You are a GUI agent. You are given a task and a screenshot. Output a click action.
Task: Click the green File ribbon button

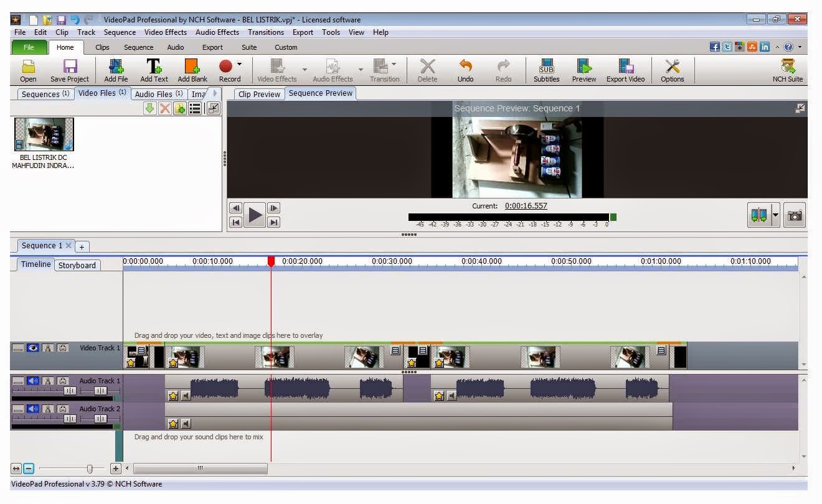pyautogui.click(x=29, y=47)
